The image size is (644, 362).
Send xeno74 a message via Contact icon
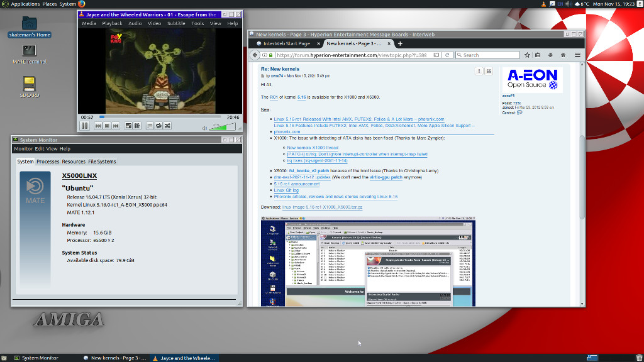point(519,112)
